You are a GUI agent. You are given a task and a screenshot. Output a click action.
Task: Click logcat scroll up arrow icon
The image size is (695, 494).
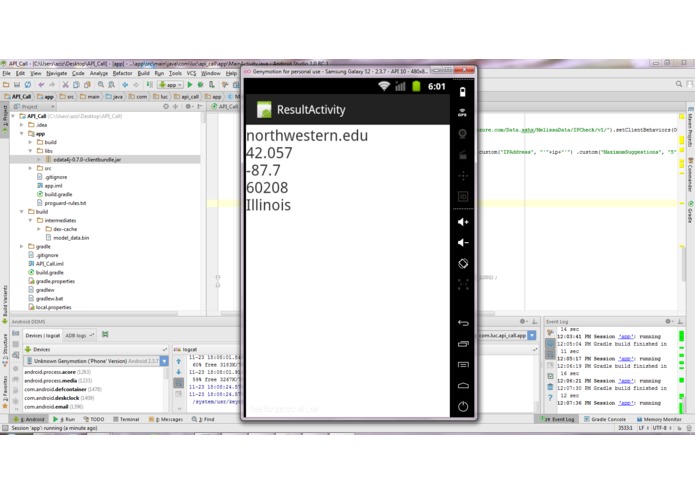pos(179,361)
